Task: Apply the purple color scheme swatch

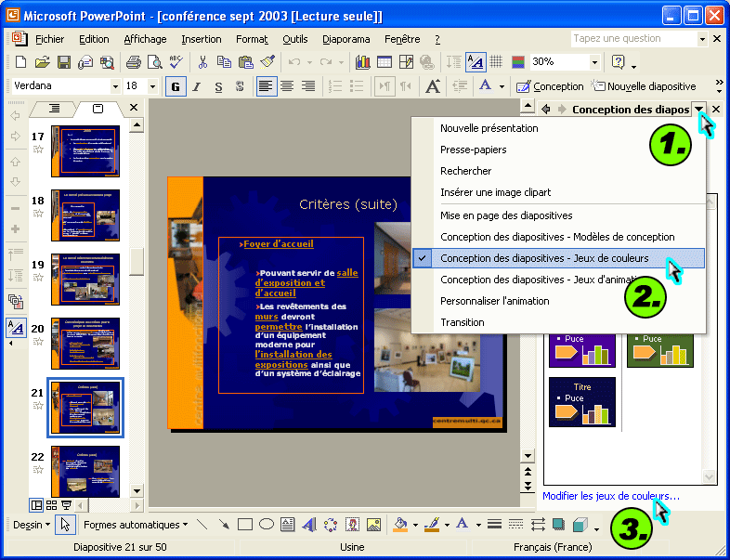Action: point(582,350)
